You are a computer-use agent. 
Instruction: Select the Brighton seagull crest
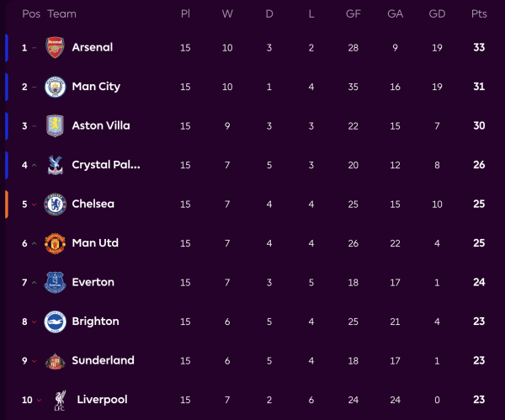tap(55, 322)
